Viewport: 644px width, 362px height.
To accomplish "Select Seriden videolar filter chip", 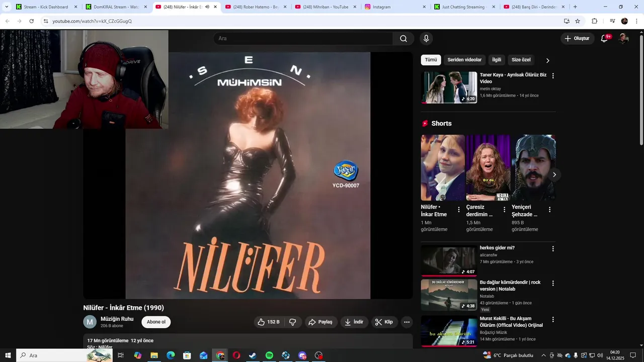I will point(464,60).
